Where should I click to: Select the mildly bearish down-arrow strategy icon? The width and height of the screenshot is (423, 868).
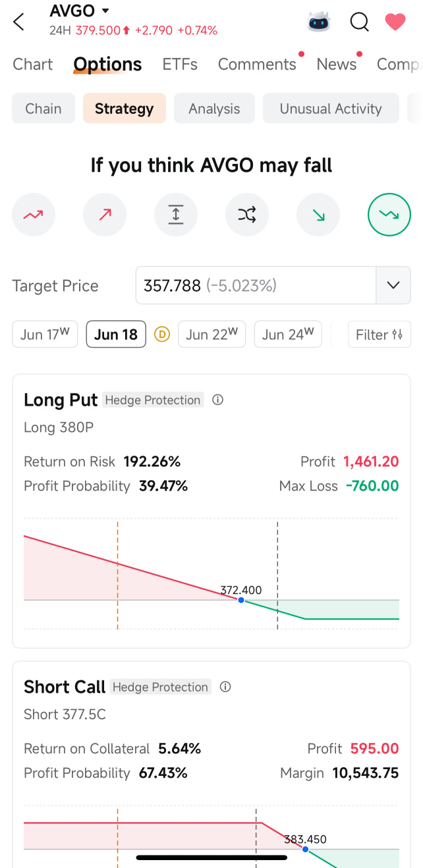tap(318, 214)
